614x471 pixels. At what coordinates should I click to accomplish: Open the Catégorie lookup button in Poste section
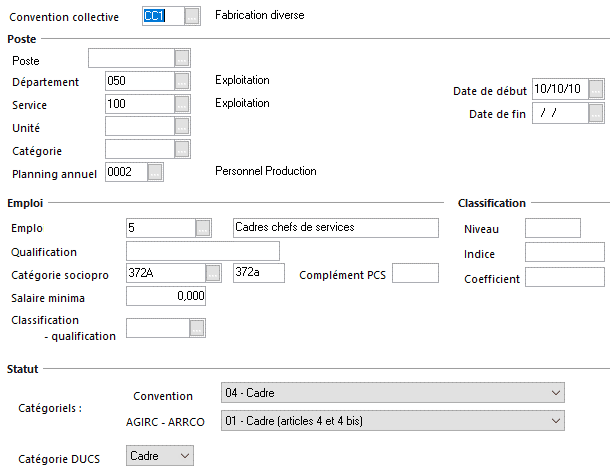point(182,149)
